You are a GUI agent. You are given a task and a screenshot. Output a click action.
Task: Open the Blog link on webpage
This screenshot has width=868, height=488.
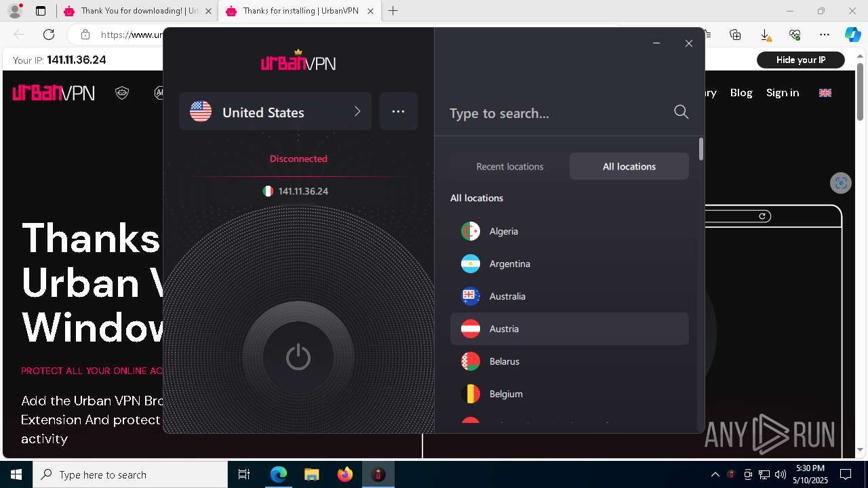[741, 93]
